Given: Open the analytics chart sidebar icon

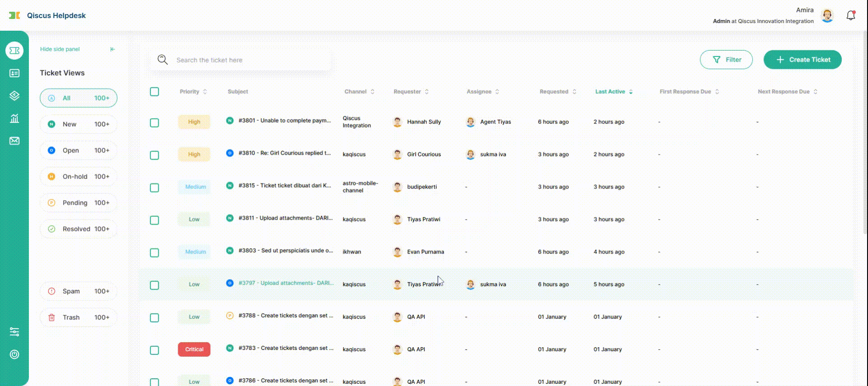Looking at the screenshot, I should 14,118.
